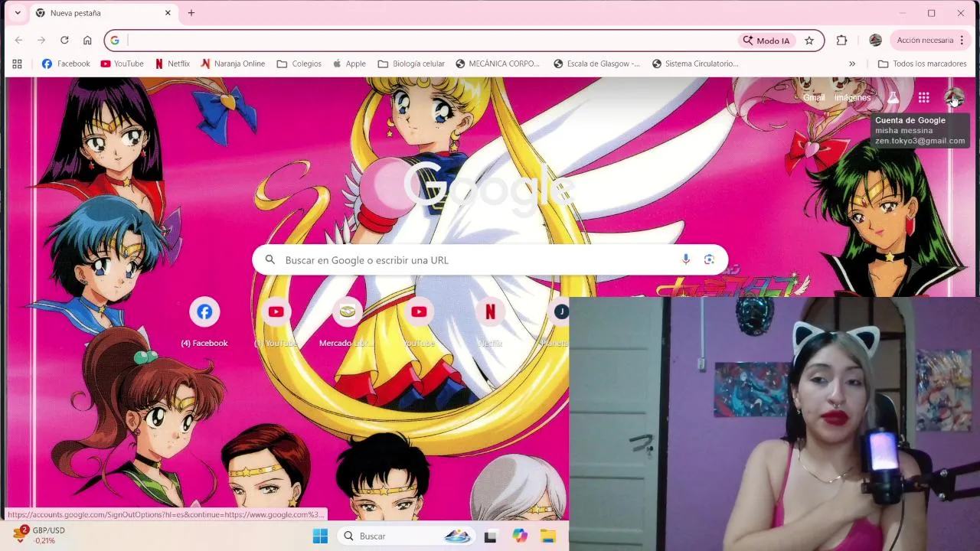
Task: Open the GBP/USD widget in the taskbar
Action: [40, 536]
